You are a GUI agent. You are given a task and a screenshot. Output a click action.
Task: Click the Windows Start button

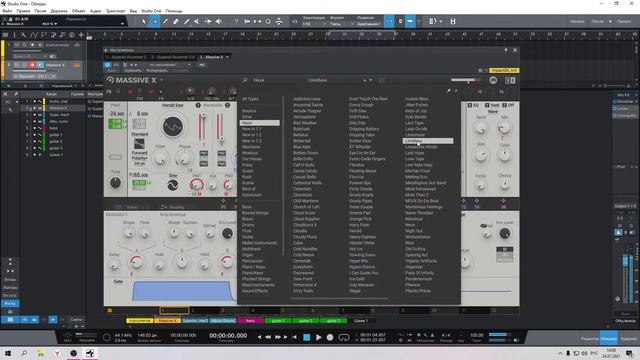8,353
